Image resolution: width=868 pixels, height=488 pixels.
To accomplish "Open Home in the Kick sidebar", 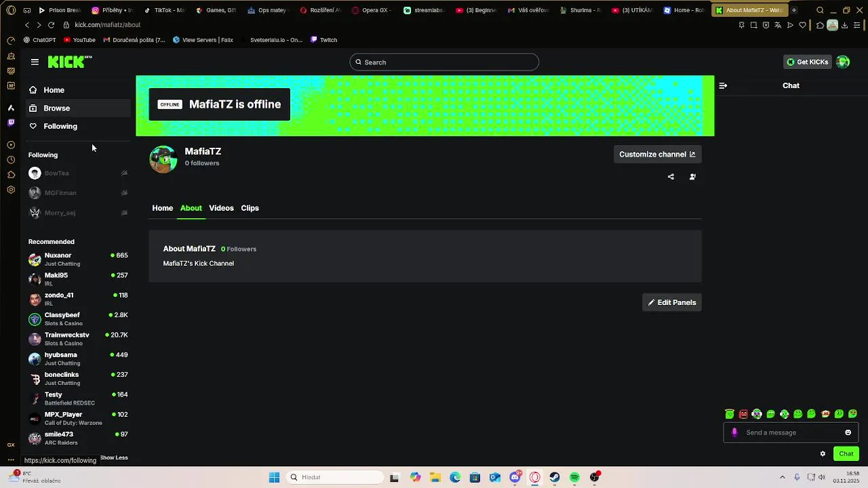I will pyautogui.click(x=78, y=90).
